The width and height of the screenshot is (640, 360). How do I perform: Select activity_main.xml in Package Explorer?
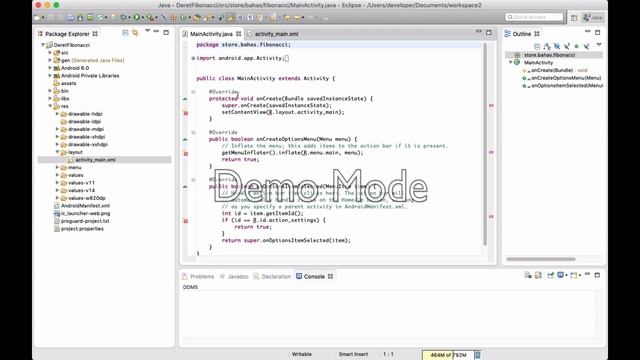(x=95, y=160)
